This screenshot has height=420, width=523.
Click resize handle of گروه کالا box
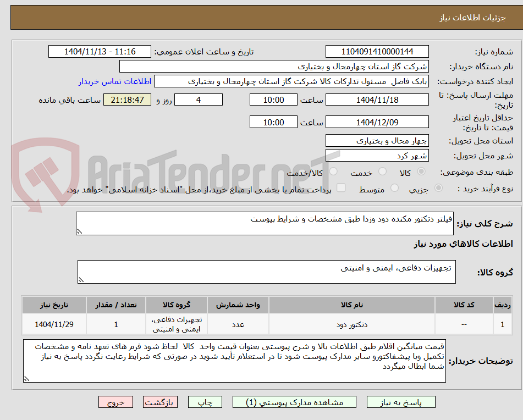(x=81, y=280)
